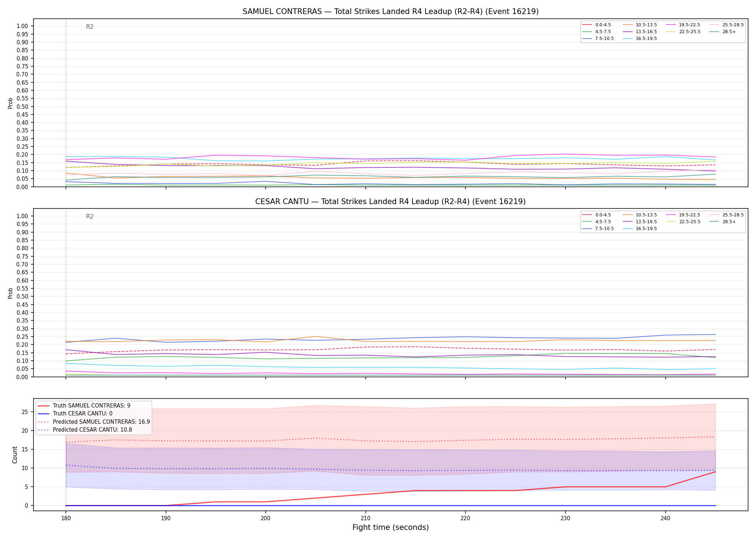Viewport: 756px width, 540px height.
Task: Click the 1.00 tick on the Contreras Prob axis
Action: pos(22,26)
